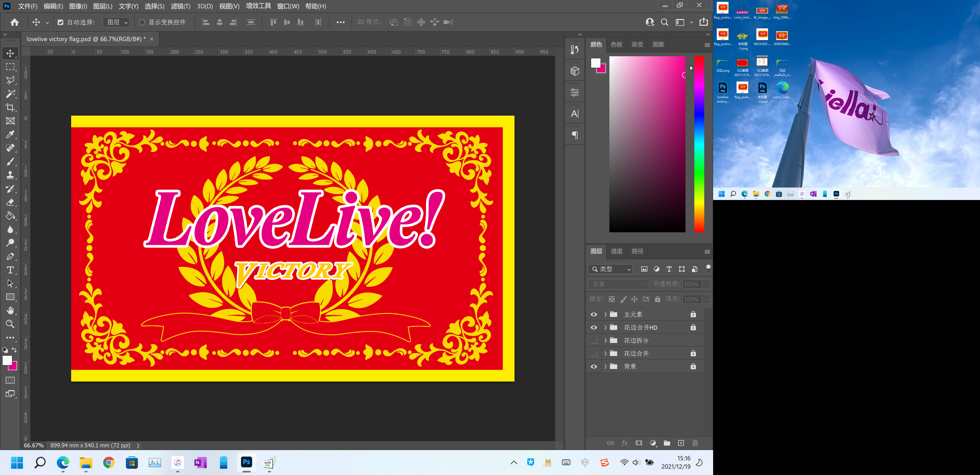Screen dimensions: 980x475
Task: Select the Crop tool
Action: [10, 108]
